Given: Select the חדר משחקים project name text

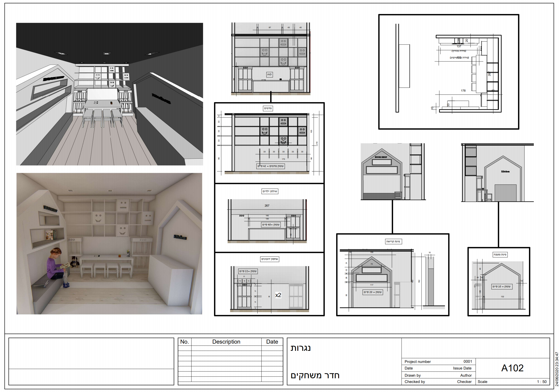Looking at the screenshot, I should [x=315, y=376].
